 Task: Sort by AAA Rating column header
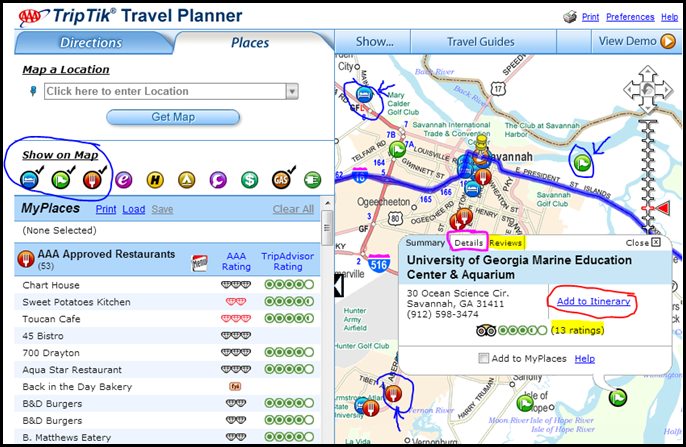click(236, 262)
